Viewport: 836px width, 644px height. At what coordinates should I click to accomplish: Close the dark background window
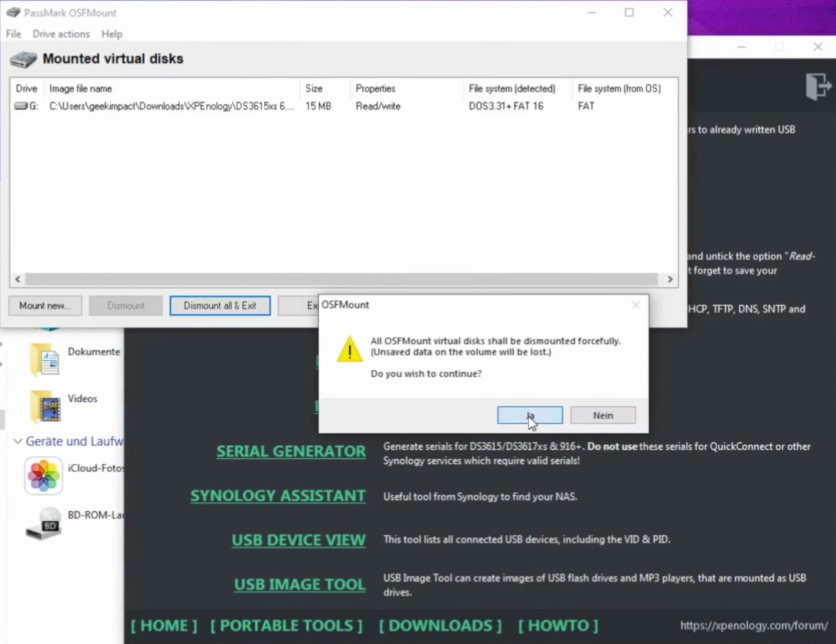(818, 47)
